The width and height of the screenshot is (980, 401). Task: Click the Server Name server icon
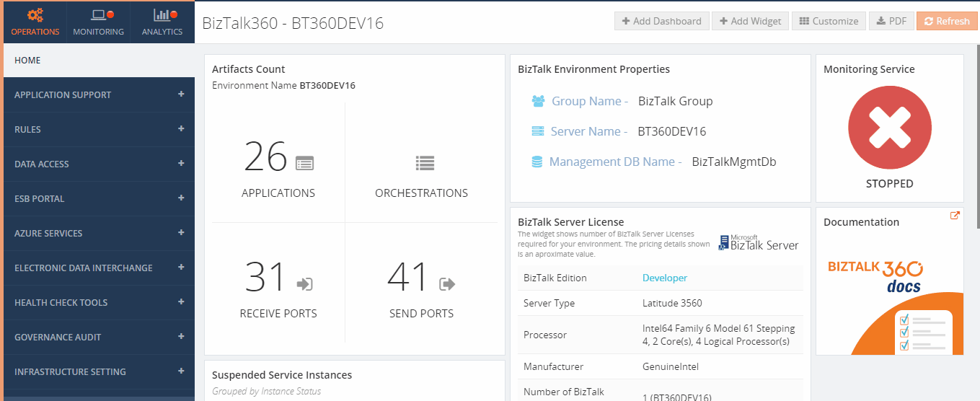click(x=538, y=131)
